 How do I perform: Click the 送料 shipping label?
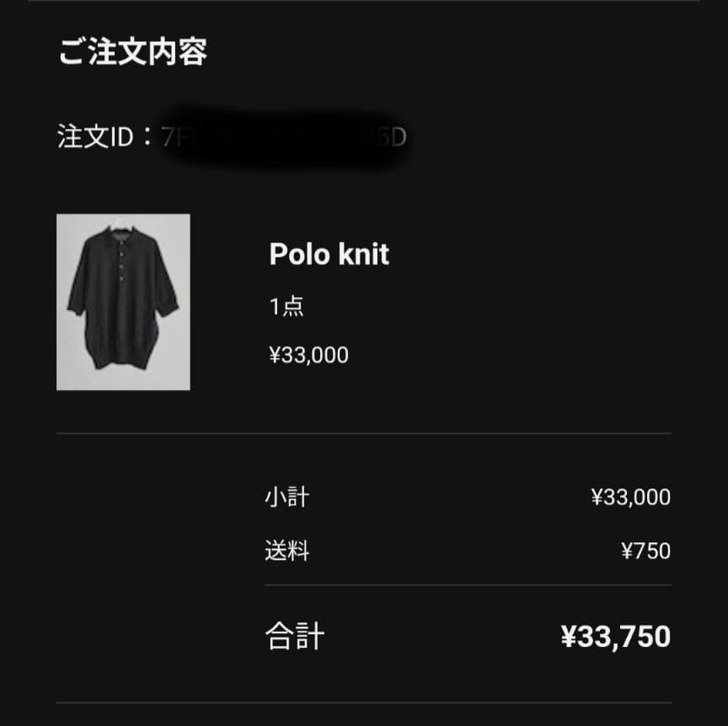pos(286,552)
